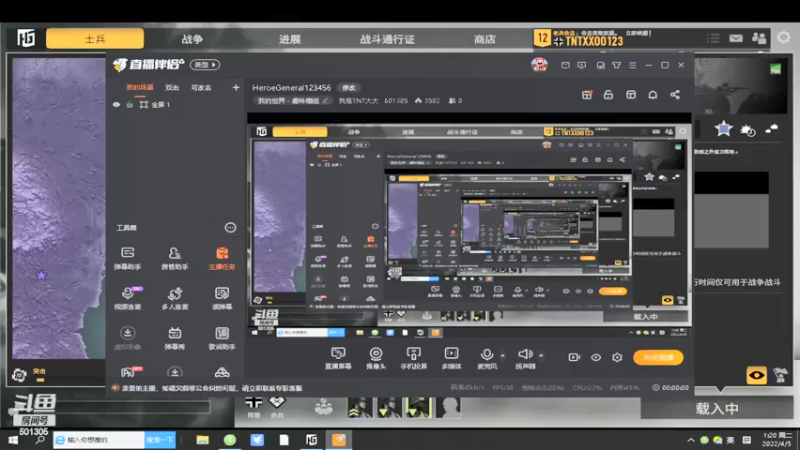The image size is (800, 450).
Task: Click 修改 next to HeroeGeneral123456
Action: tap(349, 88)
